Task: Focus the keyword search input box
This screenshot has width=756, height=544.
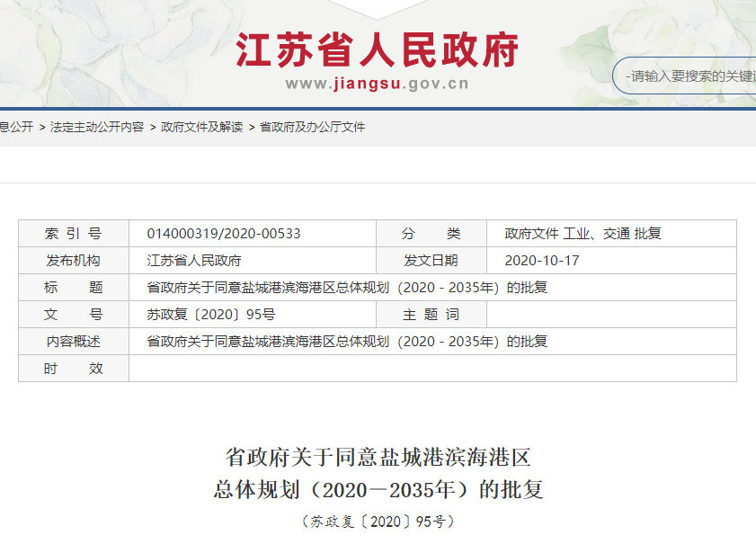Action: pos(690,76)
